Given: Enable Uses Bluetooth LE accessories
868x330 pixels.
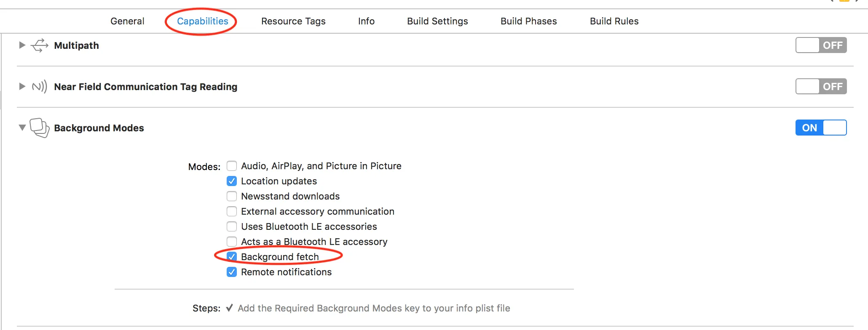Looking at the screenshot, I should point(232,226).
